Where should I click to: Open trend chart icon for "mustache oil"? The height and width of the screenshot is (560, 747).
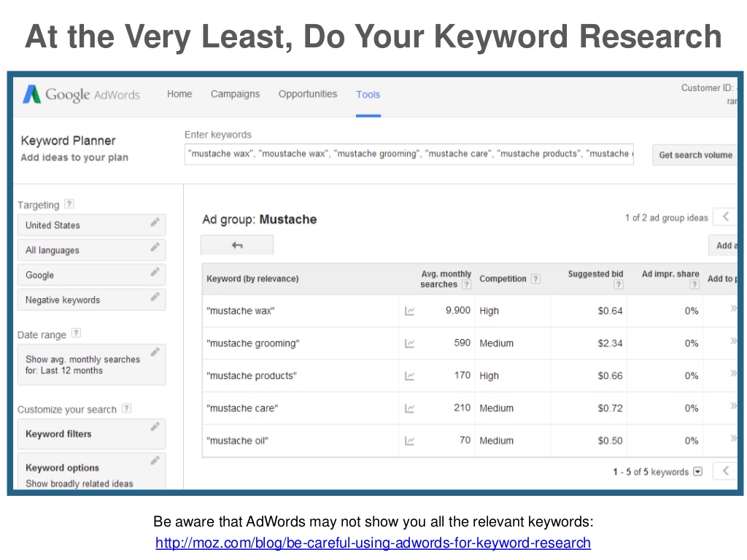click(410, 441)
